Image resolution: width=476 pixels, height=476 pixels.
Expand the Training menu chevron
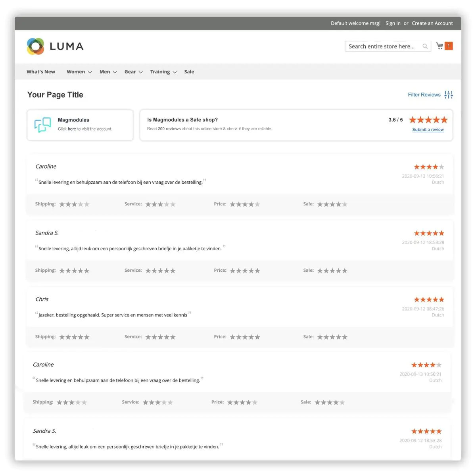coord(175,72)
